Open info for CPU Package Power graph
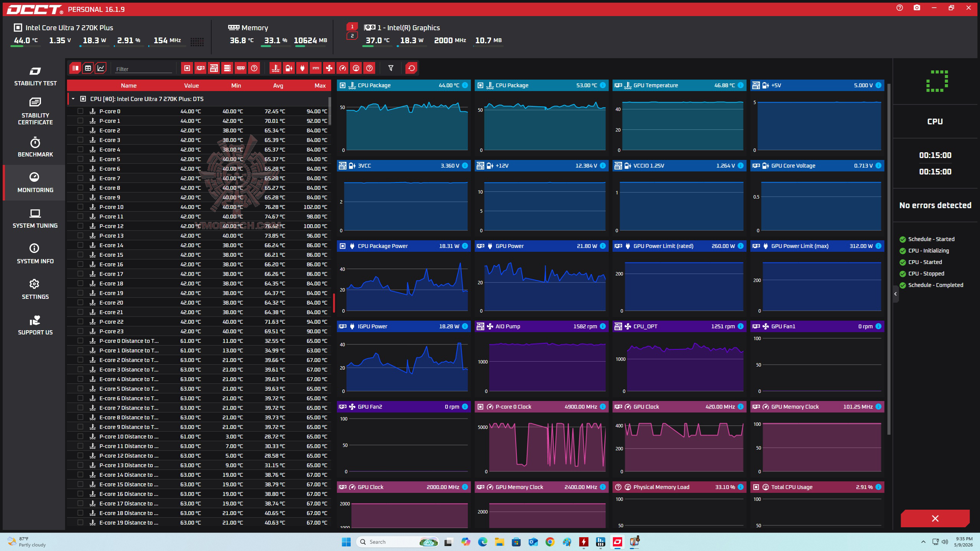Screen dimensions: 980x551 tap(465, 246)
